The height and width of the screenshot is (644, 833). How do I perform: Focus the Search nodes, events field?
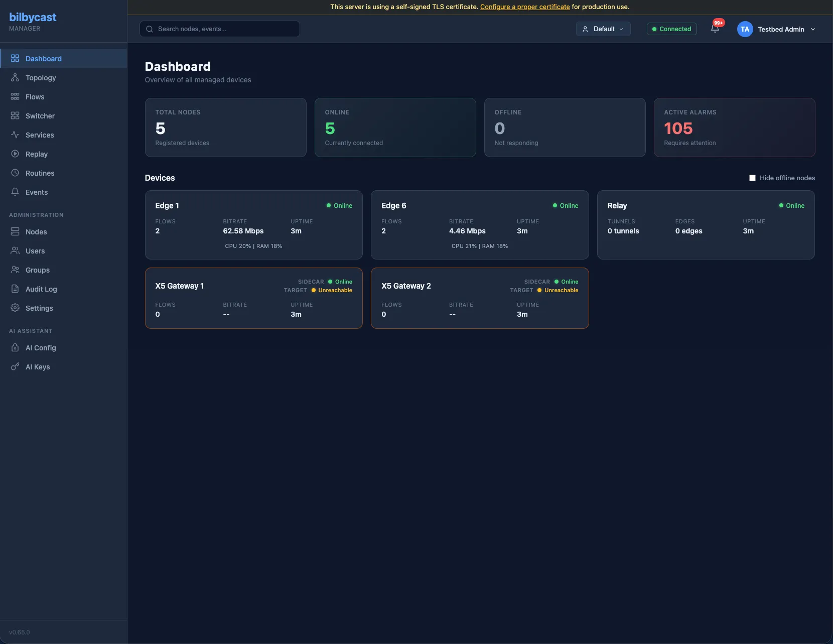click(x=220, y=29)
